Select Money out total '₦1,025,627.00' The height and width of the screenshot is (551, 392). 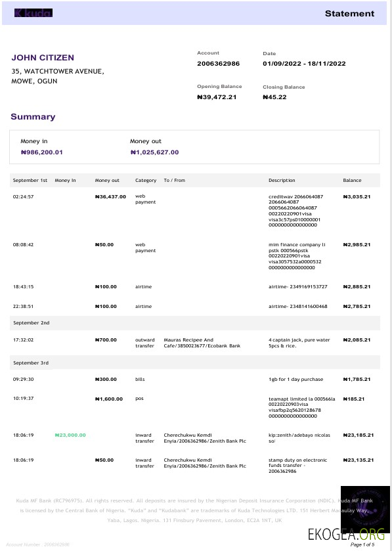coord(154,152)
